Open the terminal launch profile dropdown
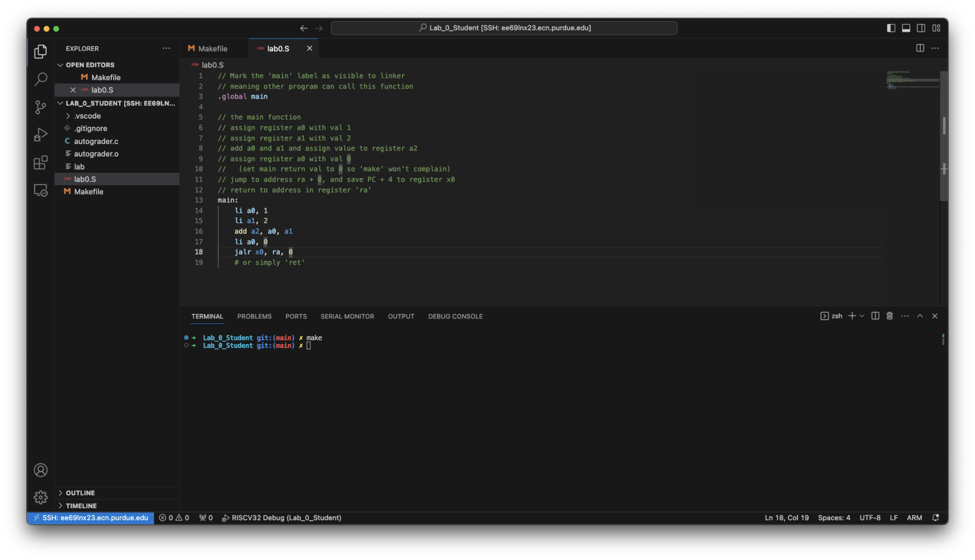This screenshot has height=560, width=975. click(x=862, y=316)
